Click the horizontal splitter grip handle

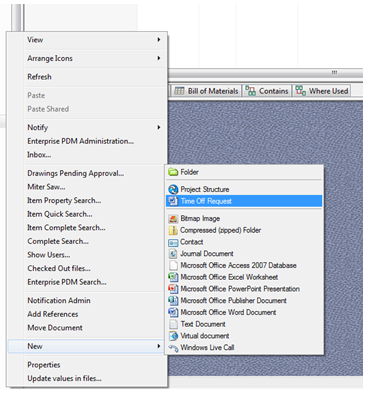(x=334, y=72)
